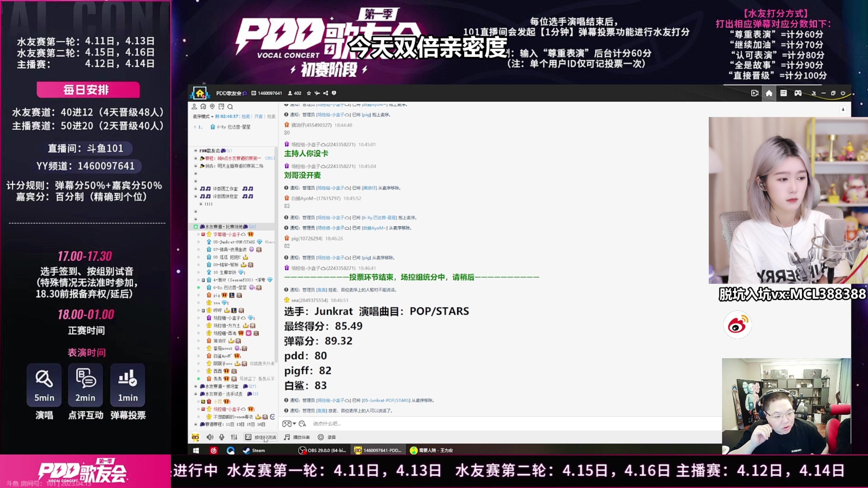Mute the speaker volume icon
The height and width of the screenshot is (488, 868).
click(210, 437)
